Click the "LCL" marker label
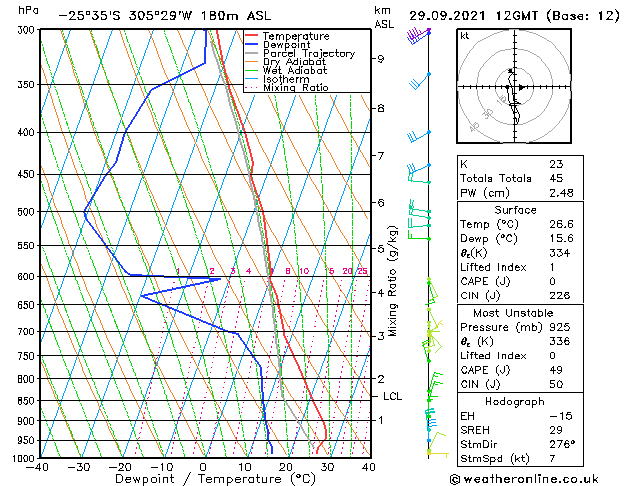Screen dimensions: 629x486 392,396
